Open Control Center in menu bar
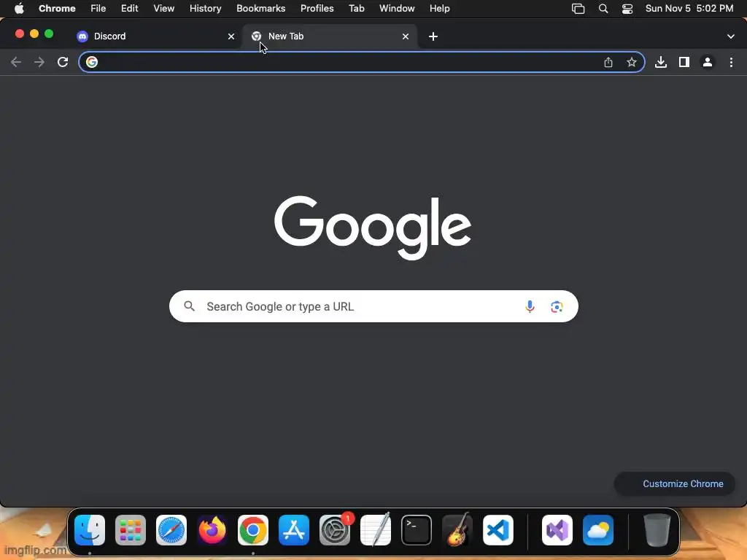Viewport: 747px width, 560px height. point(627,9)
